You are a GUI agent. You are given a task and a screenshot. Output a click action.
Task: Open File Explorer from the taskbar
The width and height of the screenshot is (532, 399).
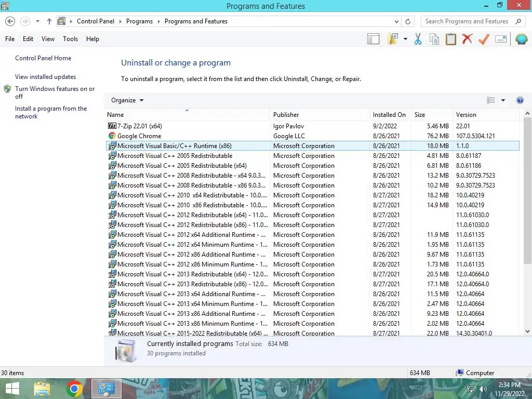42,389
